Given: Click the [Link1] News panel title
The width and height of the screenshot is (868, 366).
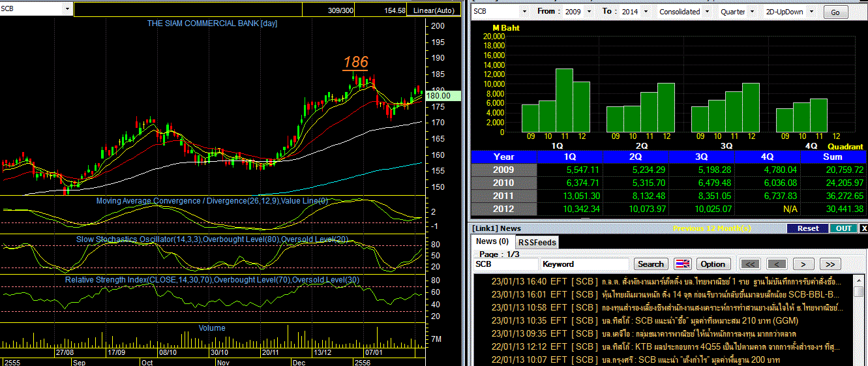Looking at the screenshot, I should click(x=497, y=228).
